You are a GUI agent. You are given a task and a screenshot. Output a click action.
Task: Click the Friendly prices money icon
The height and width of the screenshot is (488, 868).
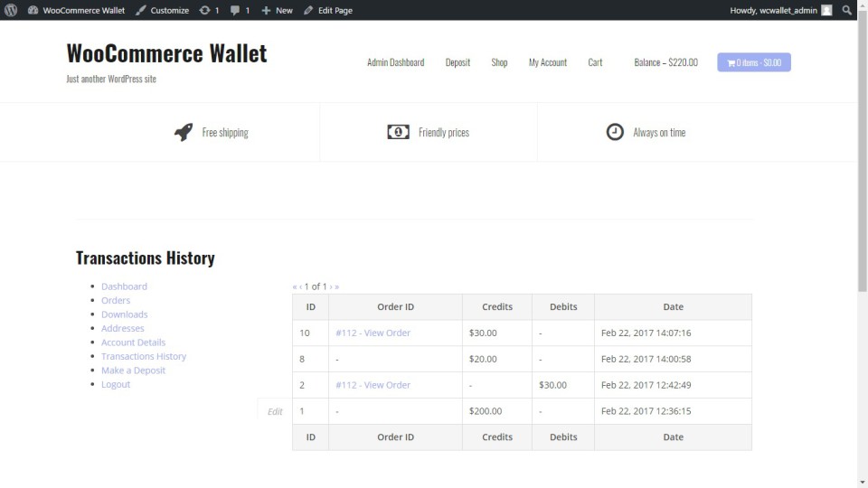[398, 132]
